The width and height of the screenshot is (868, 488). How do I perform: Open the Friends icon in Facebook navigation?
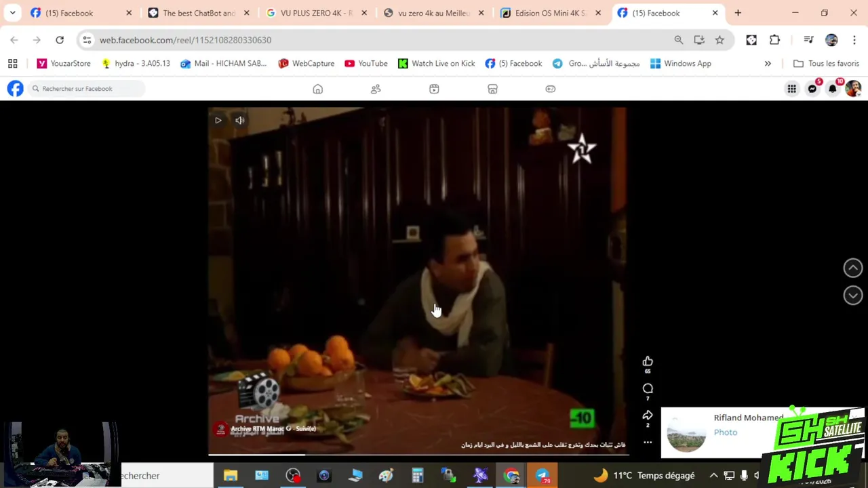click(376, 89)
